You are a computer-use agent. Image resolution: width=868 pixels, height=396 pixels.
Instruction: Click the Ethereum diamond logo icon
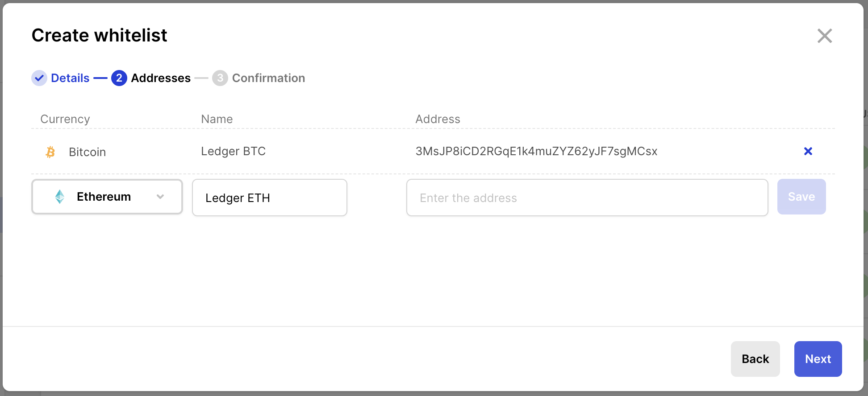click(x=60, y=197)
